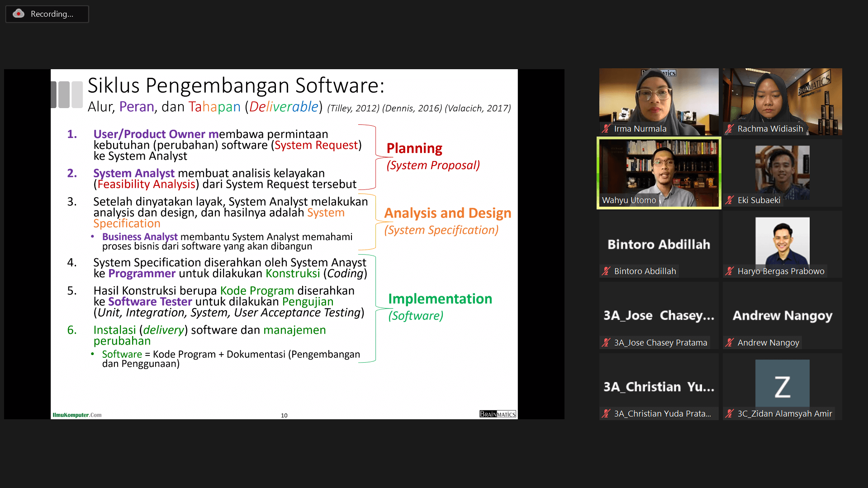Click Irma Nurmala's muted microphone icon
Viewport: 868px width, 488px height.
click(606, 129)
